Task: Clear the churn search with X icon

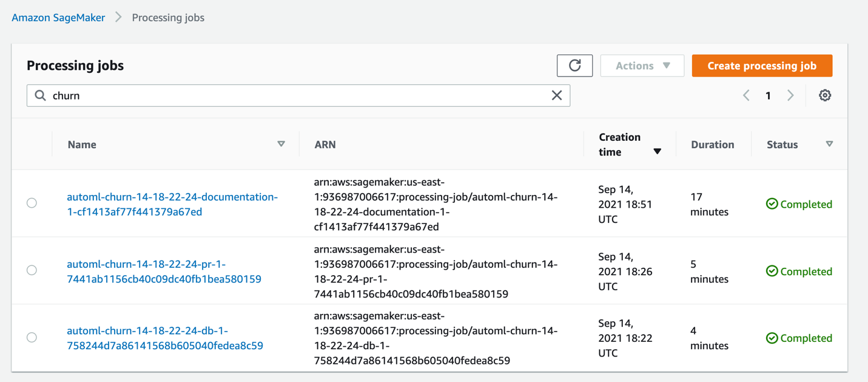Action: (556, 95)
